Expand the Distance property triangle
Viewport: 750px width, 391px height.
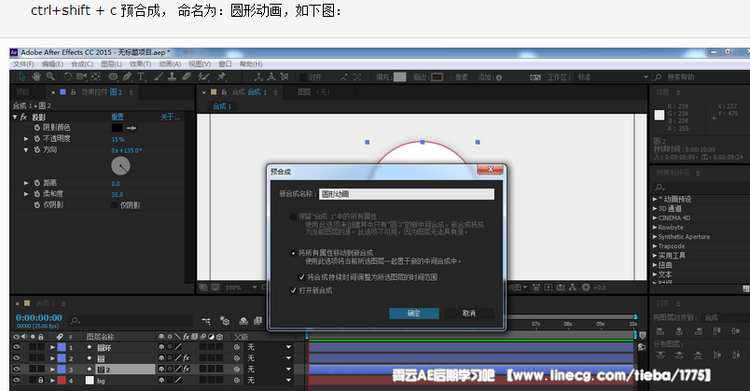(x=26, y=183)
